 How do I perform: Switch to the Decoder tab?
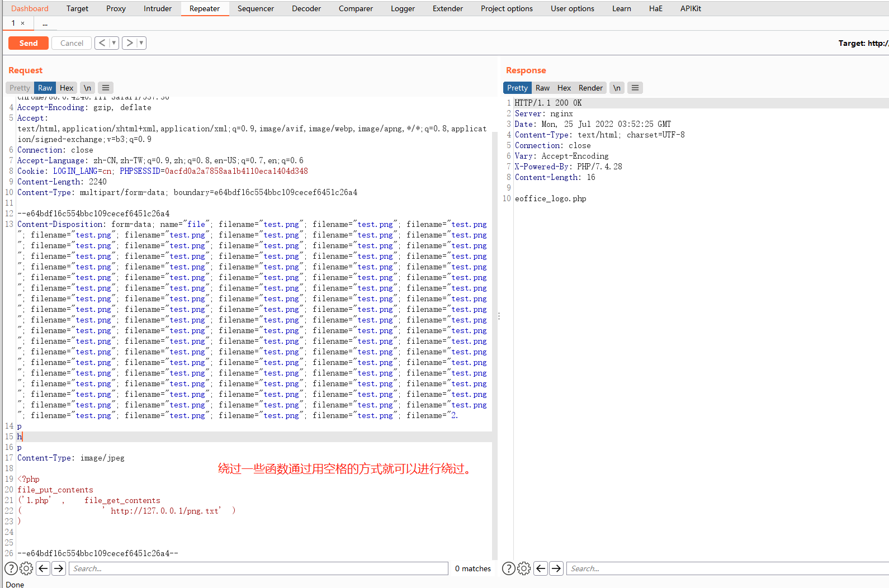click(306, 8)
